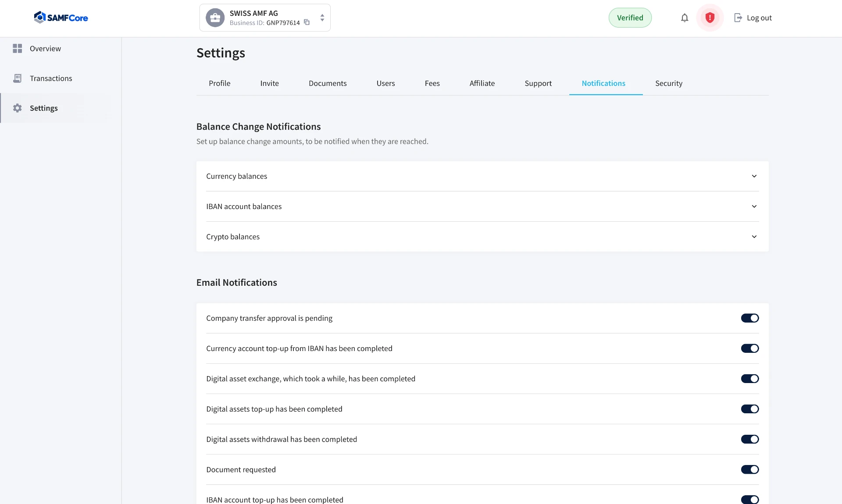Open the Transactions receipt icon
The width and height of the screenshot is (842, 504).
tap(18, 78)
